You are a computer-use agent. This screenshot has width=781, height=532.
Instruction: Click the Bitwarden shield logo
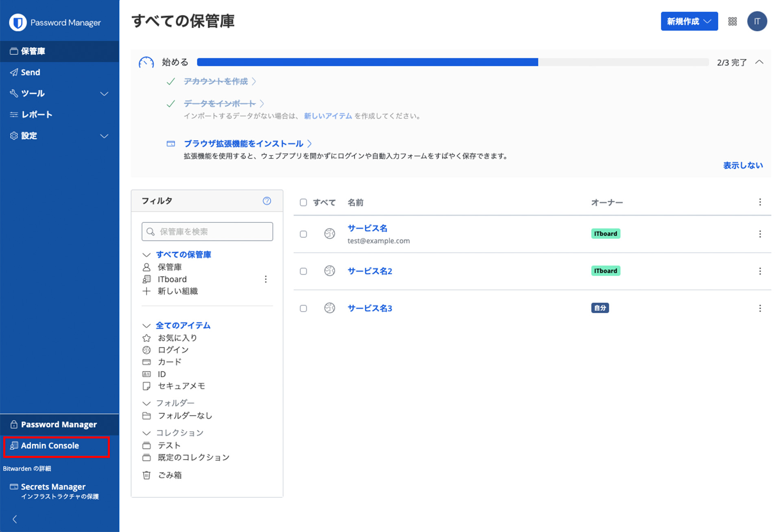[18, 22]
